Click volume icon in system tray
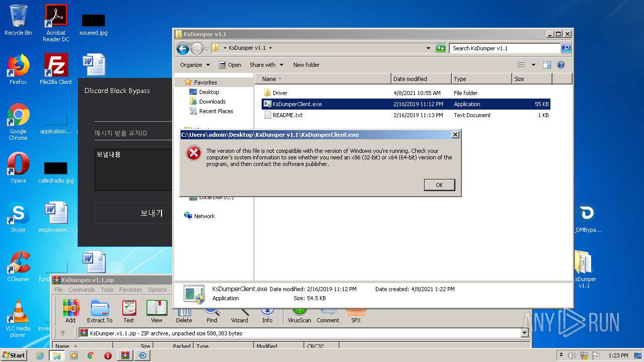This screenshot has width=644, height=362. (x=572, y=355)
